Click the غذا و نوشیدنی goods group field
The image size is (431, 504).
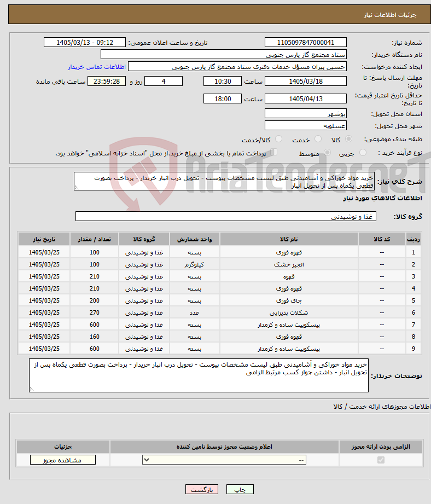226,217
